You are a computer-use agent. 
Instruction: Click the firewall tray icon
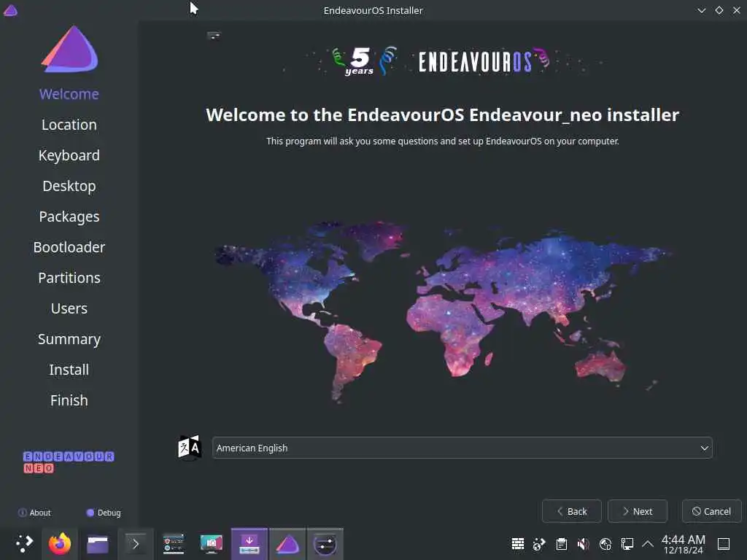pos(518,544)
